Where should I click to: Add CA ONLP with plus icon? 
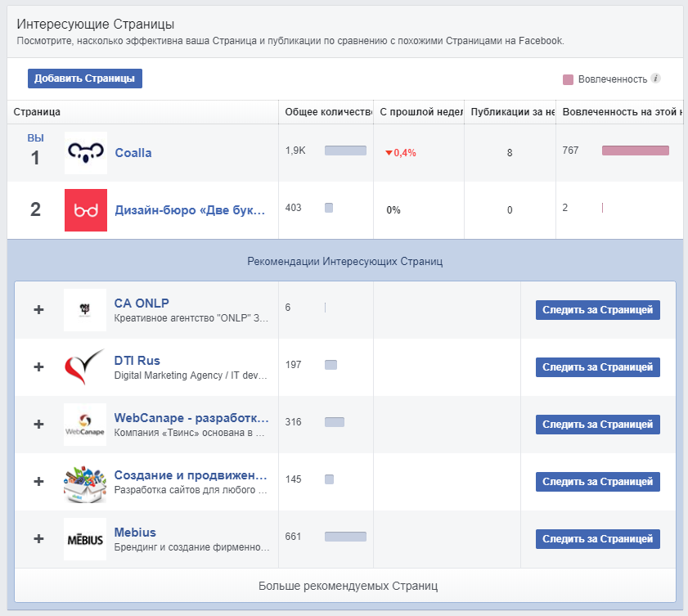pyautogui.click(x=38, y=310)
